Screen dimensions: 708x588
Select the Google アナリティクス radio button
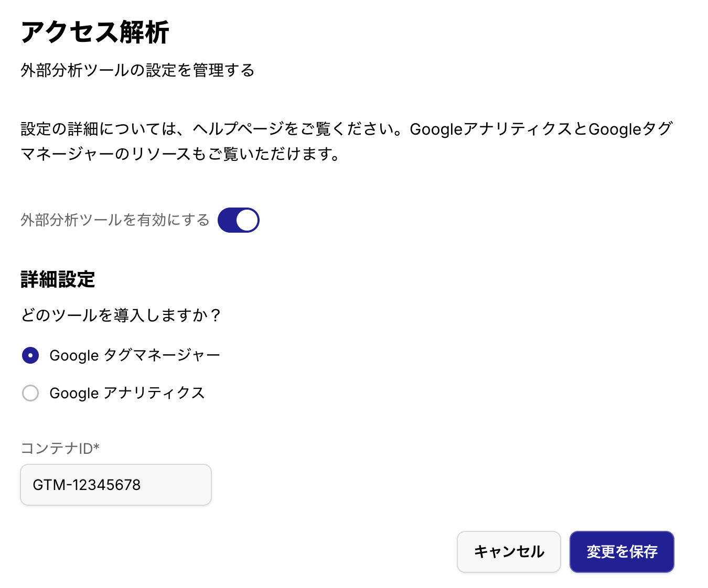30,393
